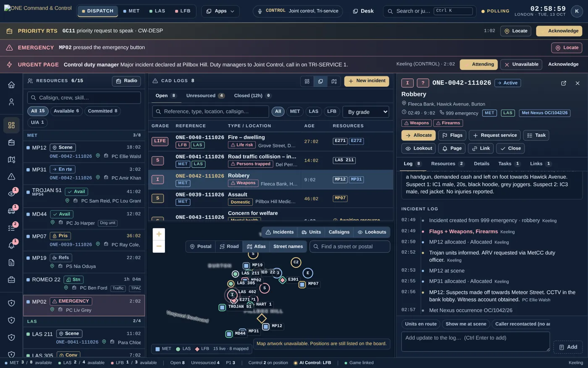Click Allocate for the Robbery incident
Screen dimensions: 588x368
[x=418, y=135]
